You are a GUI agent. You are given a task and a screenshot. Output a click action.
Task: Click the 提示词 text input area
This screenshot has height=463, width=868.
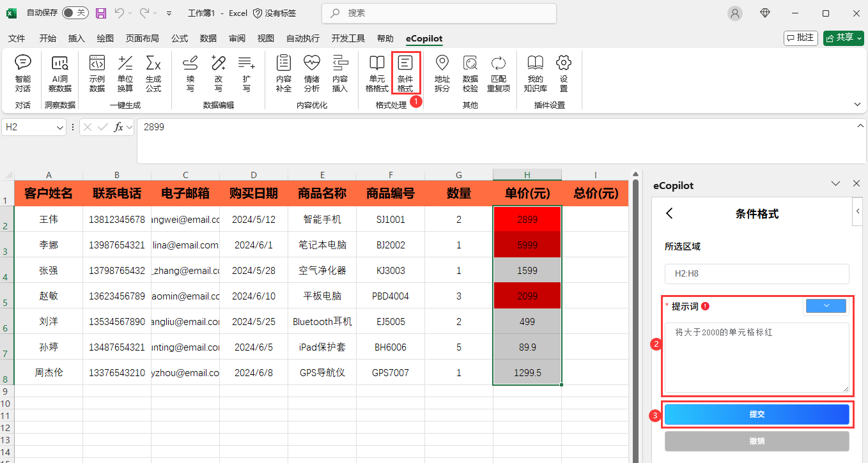click(757, 358)
